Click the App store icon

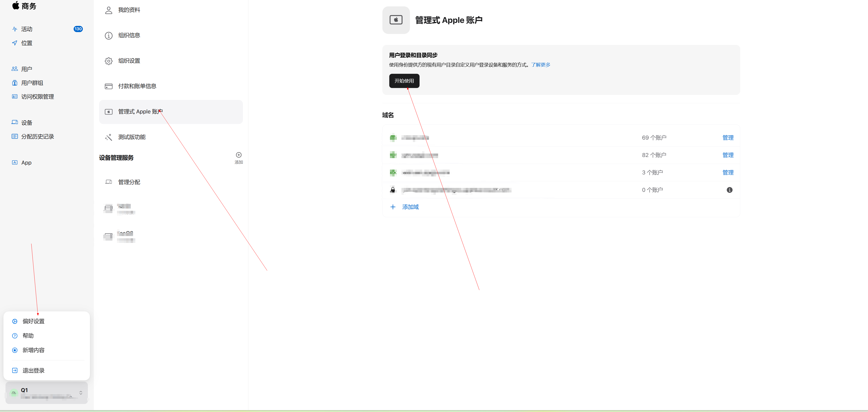[x=14, y=163]
